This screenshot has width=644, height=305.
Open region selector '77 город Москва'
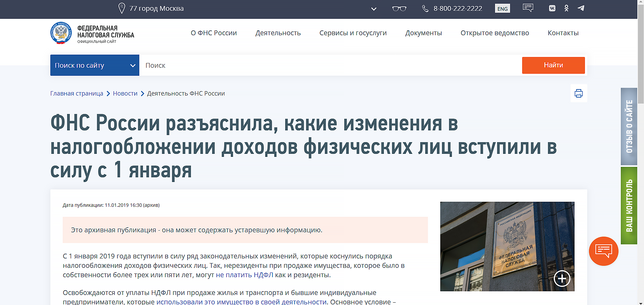[156, 8]
